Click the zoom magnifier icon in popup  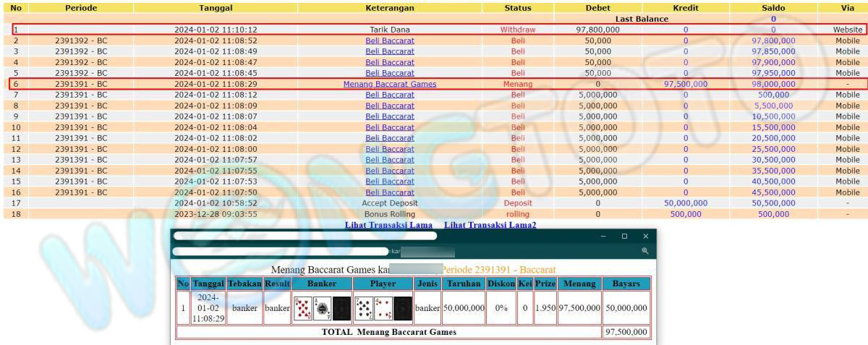(x=644, y=251)
